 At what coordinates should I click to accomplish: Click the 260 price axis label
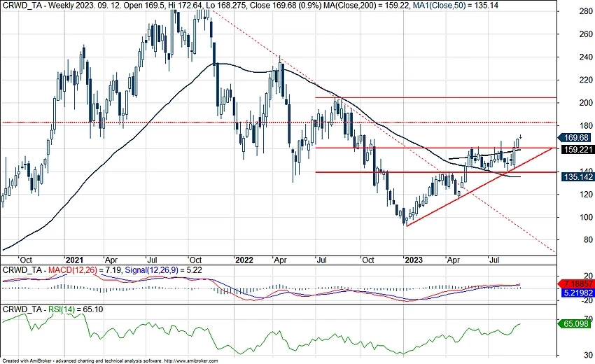(585, 34)
